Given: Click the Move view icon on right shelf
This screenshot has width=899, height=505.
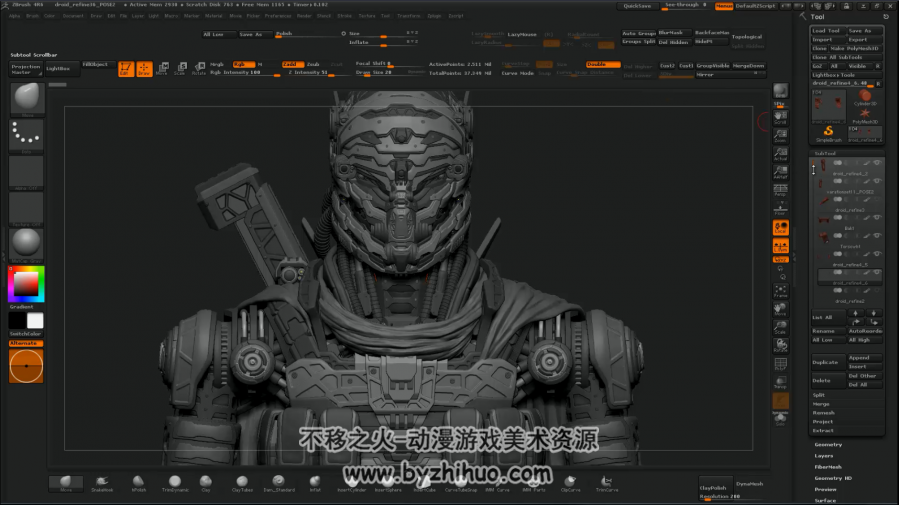Looking at the screenshot, I should click(x=780, y=309).
